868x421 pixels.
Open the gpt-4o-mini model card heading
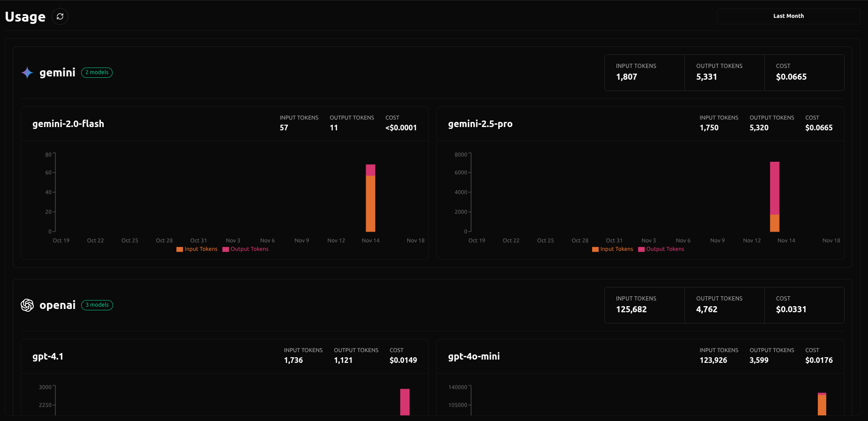(x=474, y=356)
